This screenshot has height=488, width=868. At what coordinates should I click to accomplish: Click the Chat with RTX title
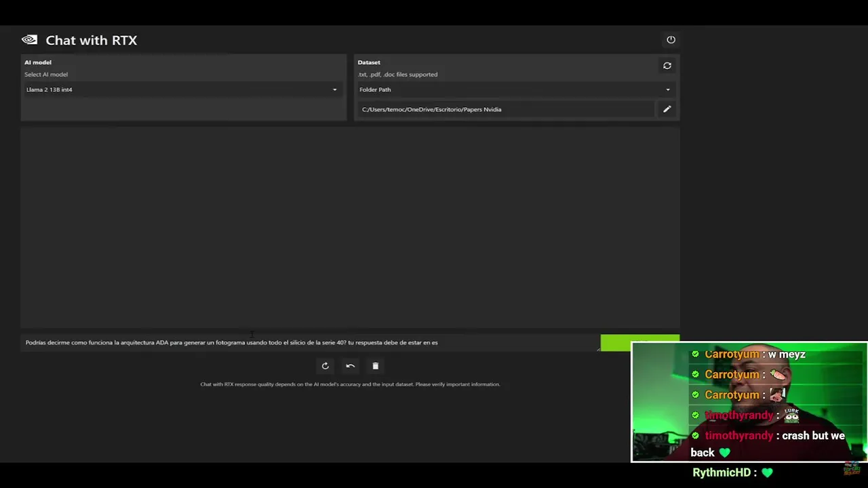coord(92,40)
